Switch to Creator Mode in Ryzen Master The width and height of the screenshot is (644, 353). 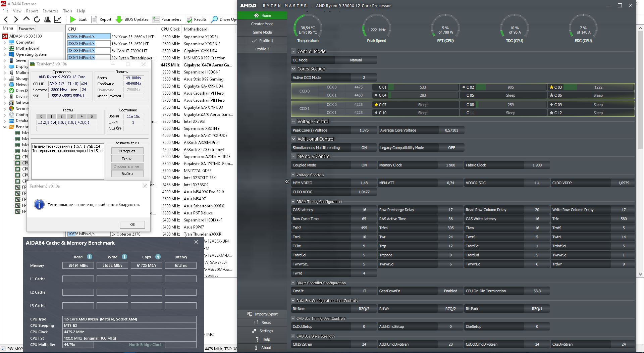(x=262, y=24)
